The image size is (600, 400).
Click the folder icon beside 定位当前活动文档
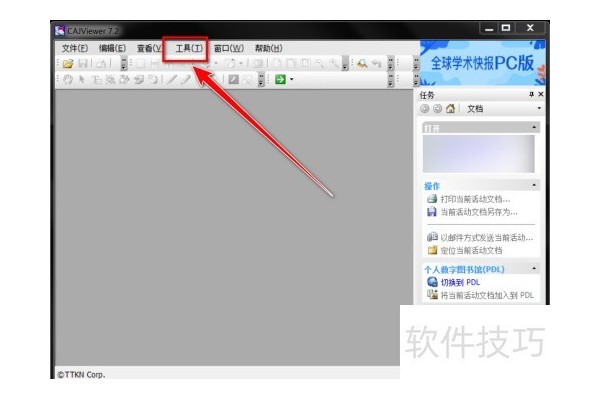[x=432, y=250]
